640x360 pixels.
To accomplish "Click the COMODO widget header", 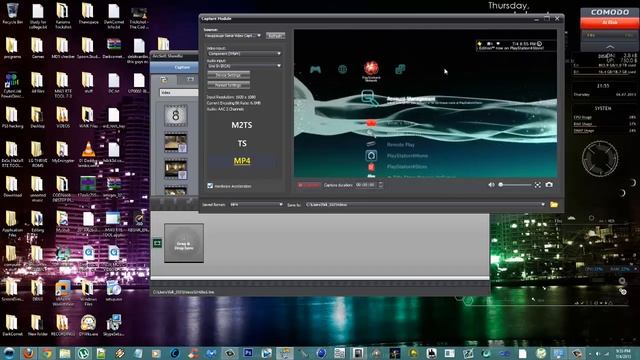I will click(x=610, y=12).
